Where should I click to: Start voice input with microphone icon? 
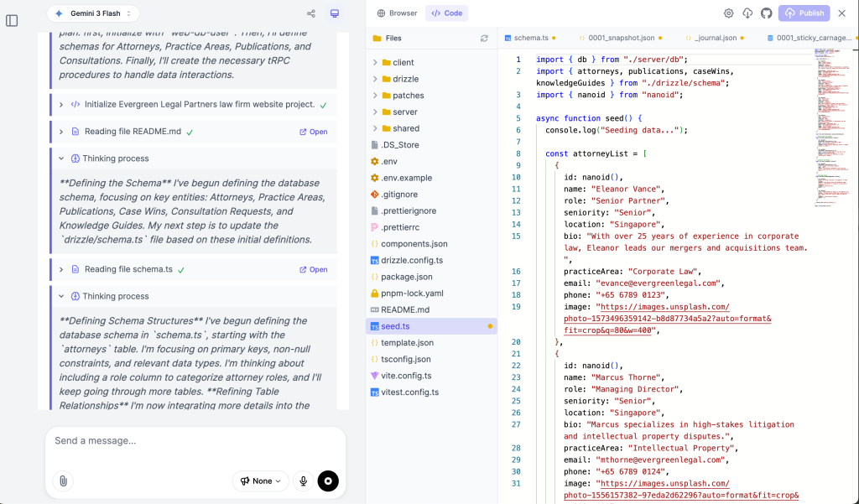[x=303, y=481]
